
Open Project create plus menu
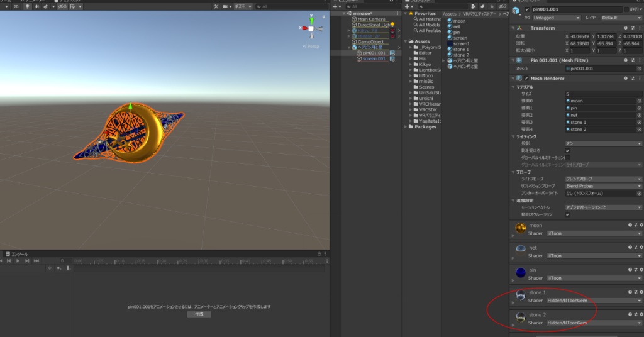408,6
